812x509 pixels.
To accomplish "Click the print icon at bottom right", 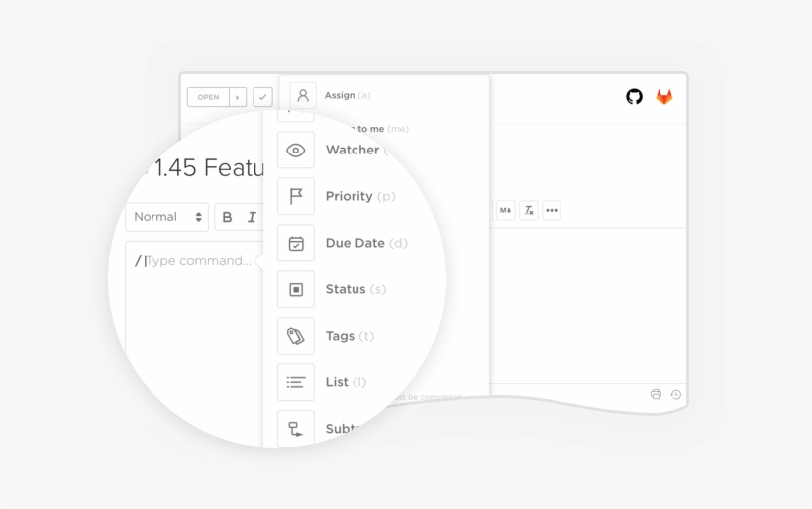I will (656, 394).
